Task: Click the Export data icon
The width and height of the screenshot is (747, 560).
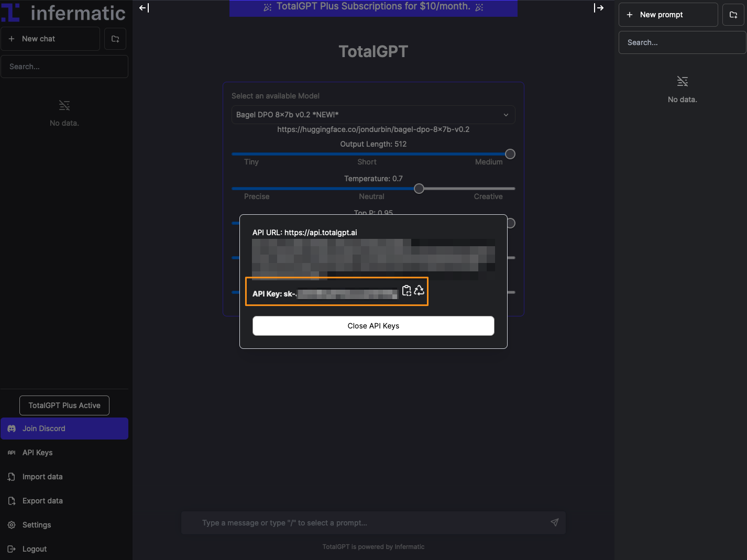Action: click(x=12, y=501)
